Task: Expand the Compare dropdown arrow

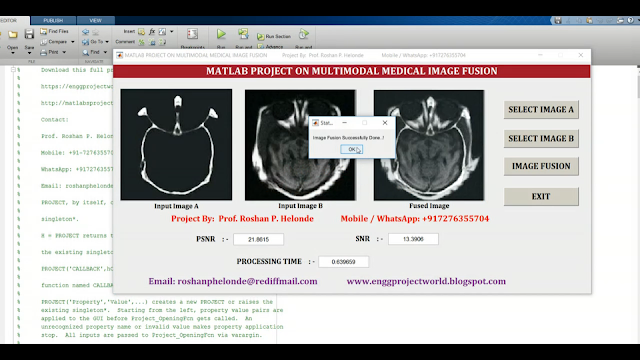Action: (x=73, y=42)
